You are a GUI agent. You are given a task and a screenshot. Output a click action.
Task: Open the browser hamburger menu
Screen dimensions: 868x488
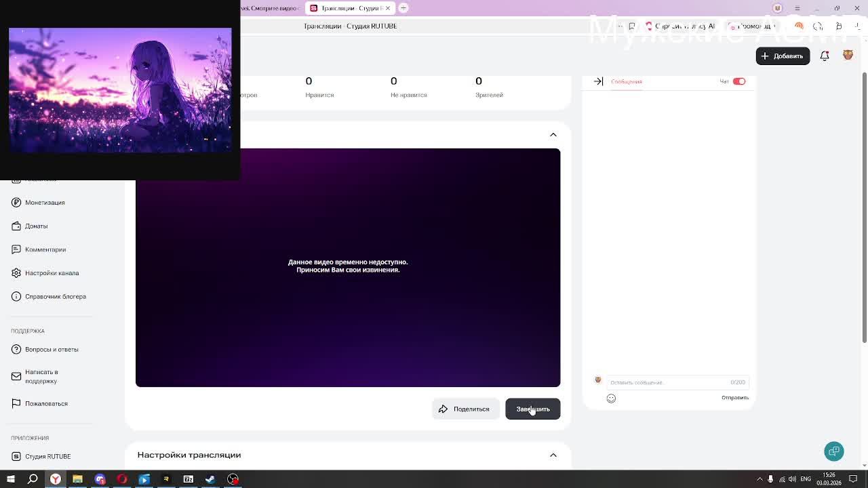[x=797, y=8]
